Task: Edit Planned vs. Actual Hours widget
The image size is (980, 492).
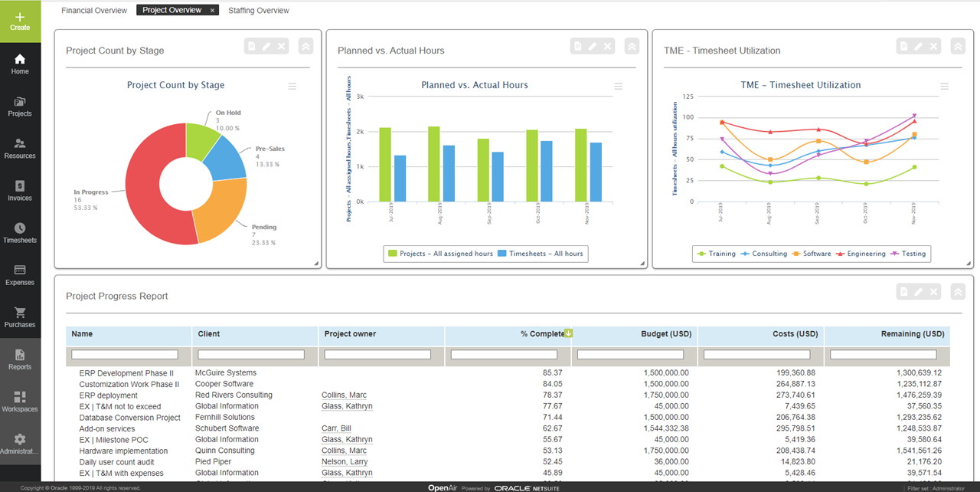Action: coord(593,47)
